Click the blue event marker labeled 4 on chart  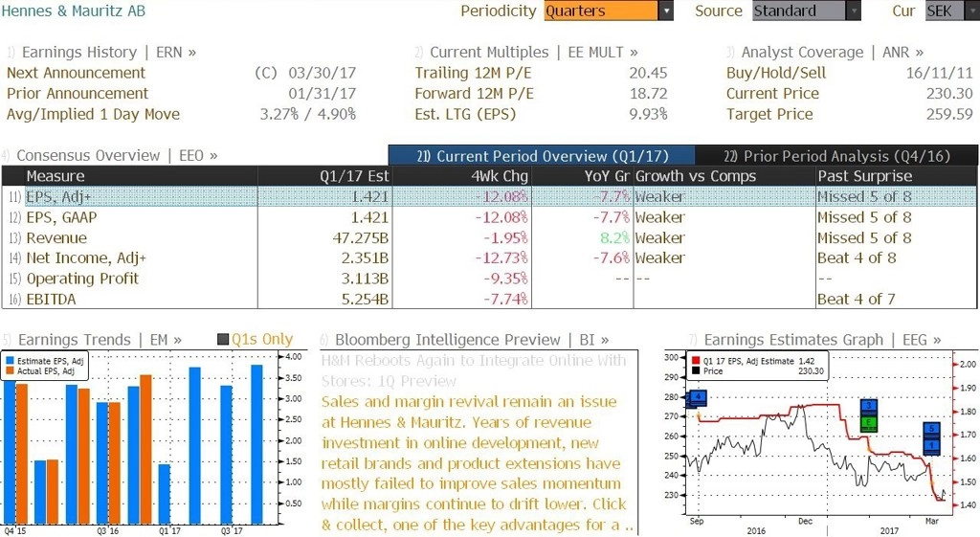pyautogui.click(x=698, y=396)
